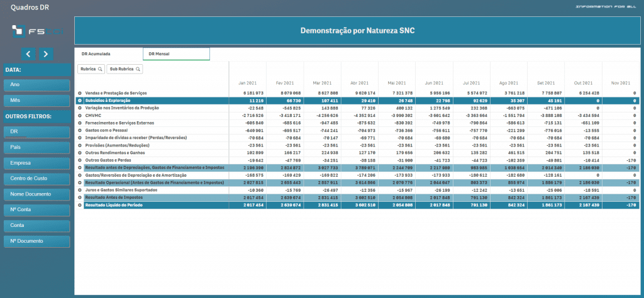Expand Gastos com o Pessoal row
The height and width of the screenshot is (298, 644).
tap(80, 130)
